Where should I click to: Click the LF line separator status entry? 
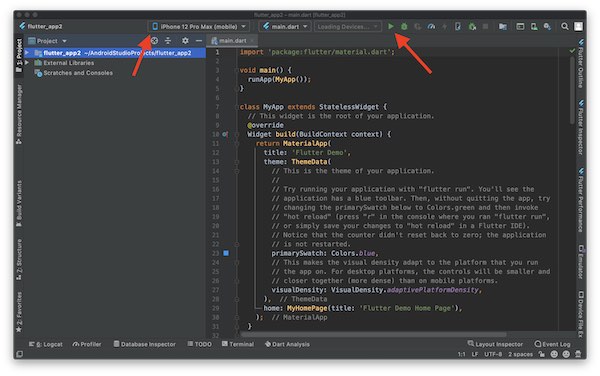pyautogui.click(x=474, y=354)
